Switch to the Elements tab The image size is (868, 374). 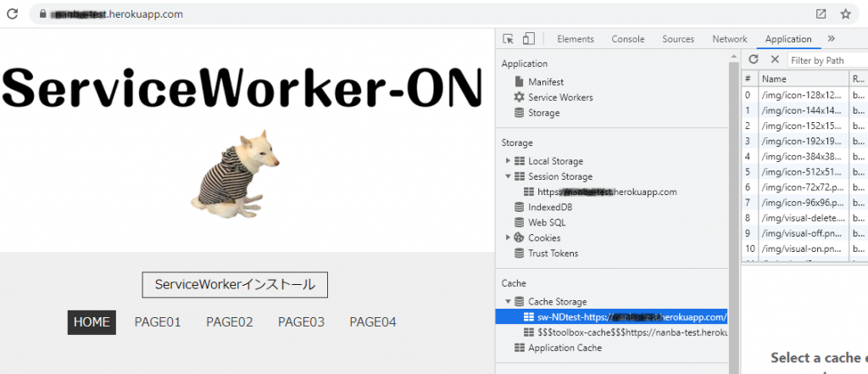tap(576, 39)
